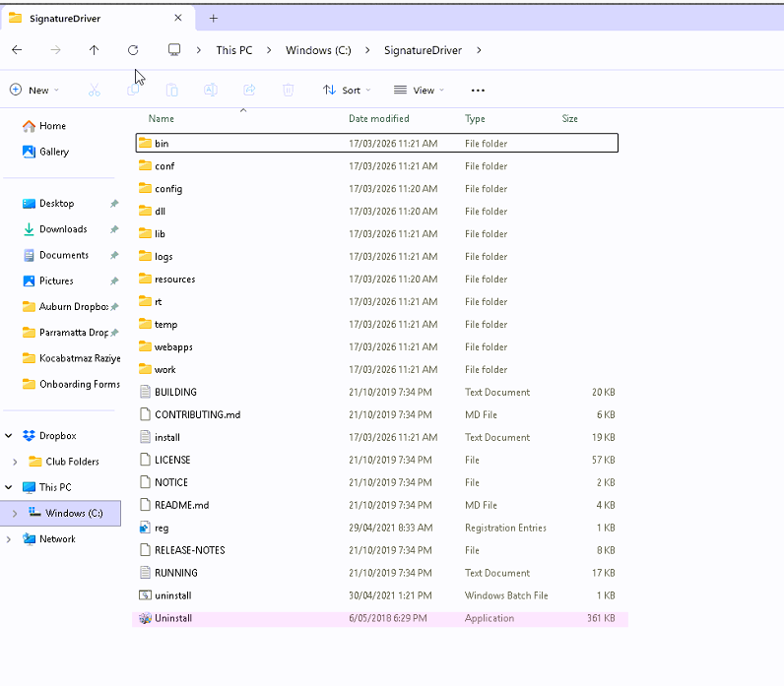Select the Uninstall application file
Viewport: 784px width, 686px height.
tap(173, 618)
